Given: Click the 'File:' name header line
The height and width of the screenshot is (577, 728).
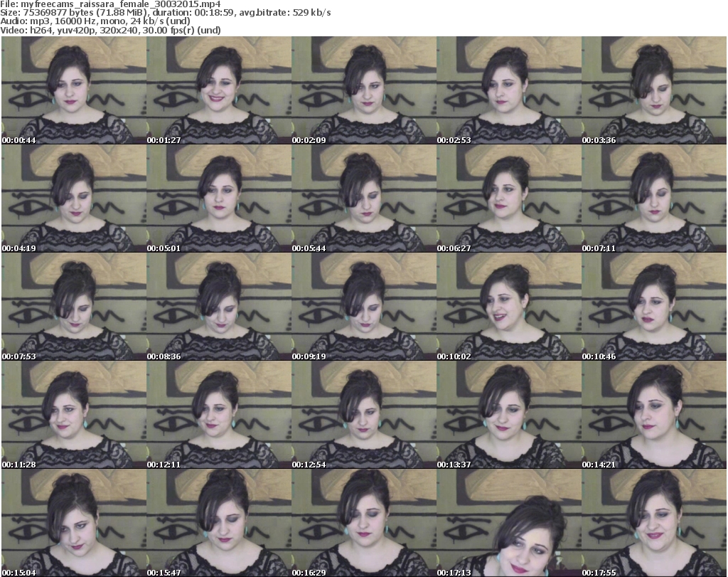Looking at the screenshot, I should tap(110, 4).
